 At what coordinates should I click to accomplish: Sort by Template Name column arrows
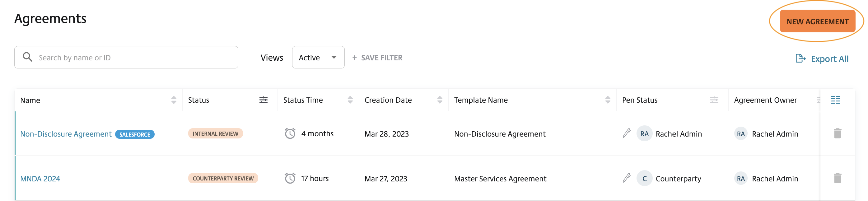(608, 100)
